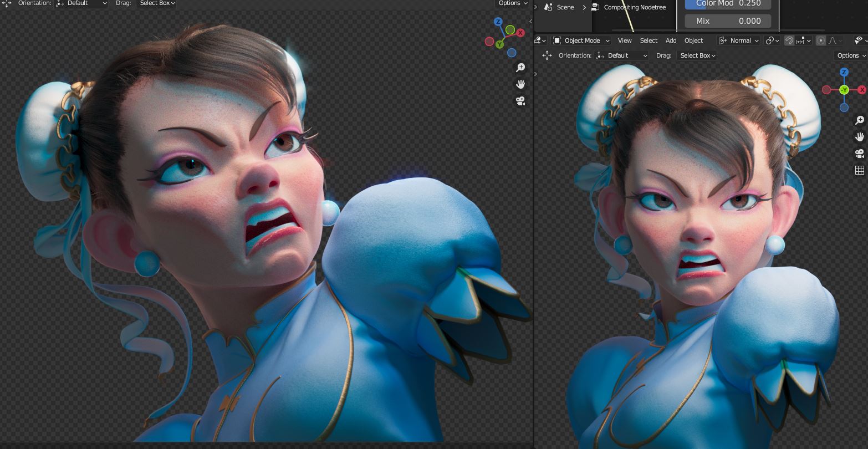
Task: Open Orientation Default dropdown in right viewport
Action: 621,55
